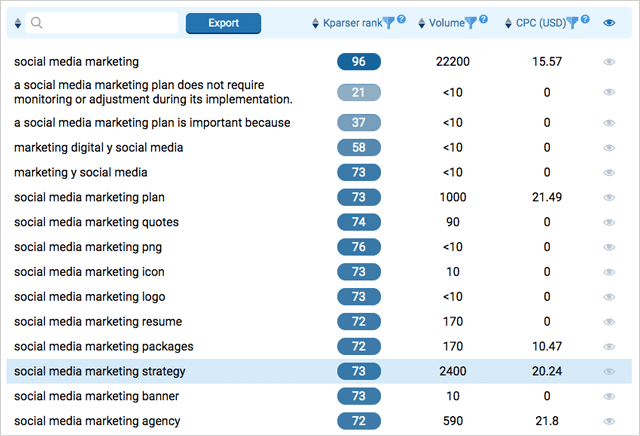The height and width of the screenshot is (436, 640).
Task: Open the Kparser rank filter funnel
Action: click(x=389, y=23)
